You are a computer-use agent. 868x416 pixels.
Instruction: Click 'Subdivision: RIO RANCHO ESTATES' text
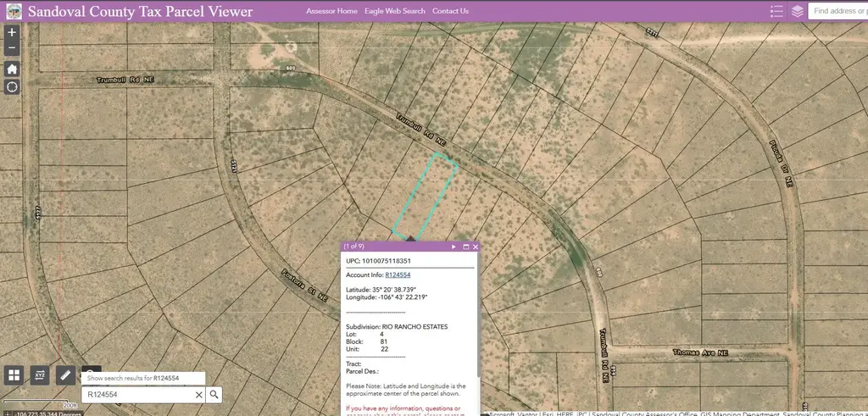[397, 327]
